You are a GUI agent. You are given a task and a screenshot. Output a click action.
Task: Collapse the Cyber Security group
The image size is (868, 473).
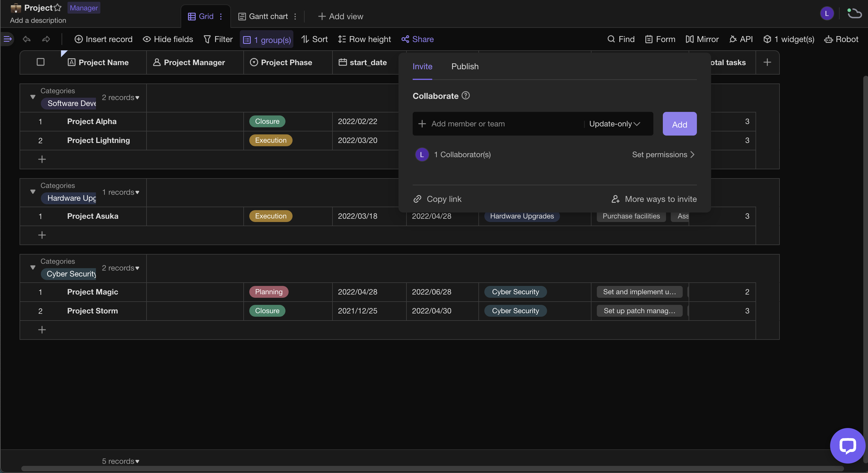click(33, 268)
